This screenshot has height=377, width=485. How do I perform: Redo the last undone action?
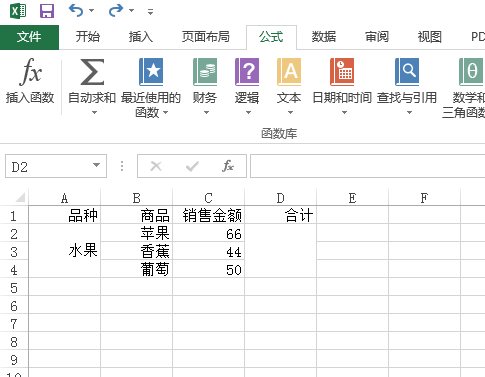(x=116, y=11)
